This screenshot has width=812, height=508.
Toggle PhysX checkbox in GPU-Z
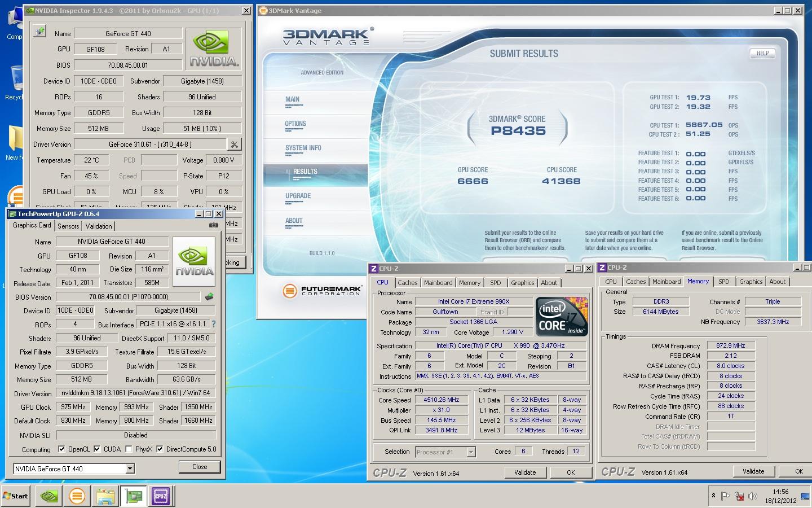point(129,449)
